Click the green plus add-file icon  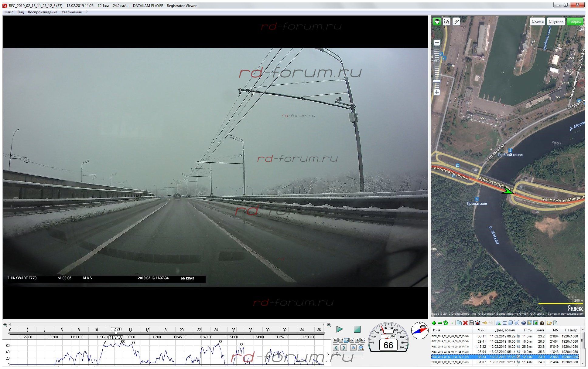coord(434,323)
